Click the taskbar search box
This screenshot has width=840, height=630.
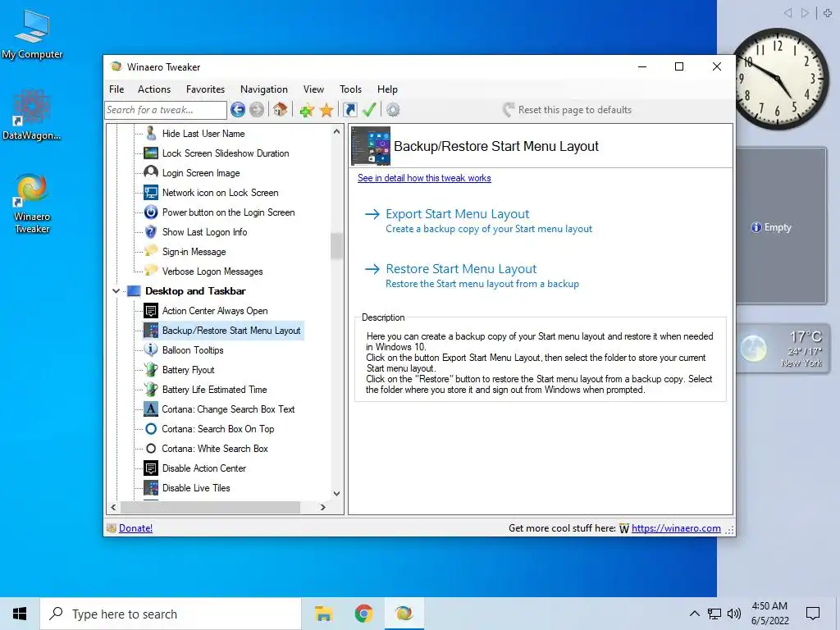pyautogui.click(x=171, y=614)
